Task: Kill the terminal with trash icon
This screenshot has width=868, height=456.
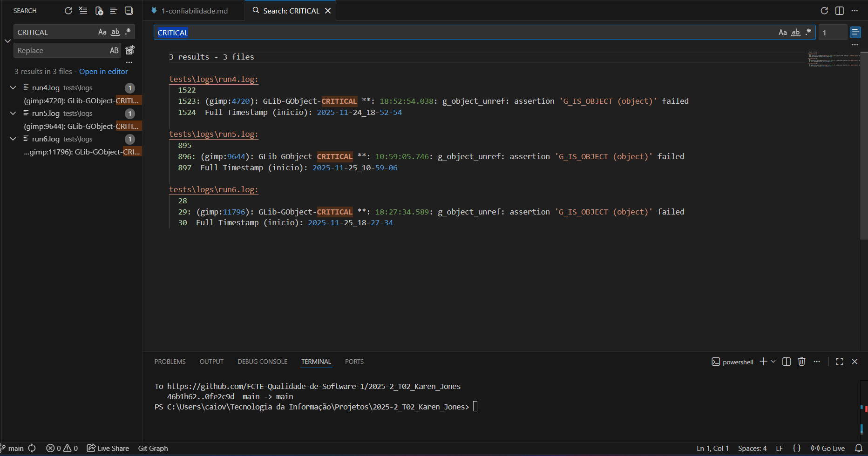Action: (801, 362)
